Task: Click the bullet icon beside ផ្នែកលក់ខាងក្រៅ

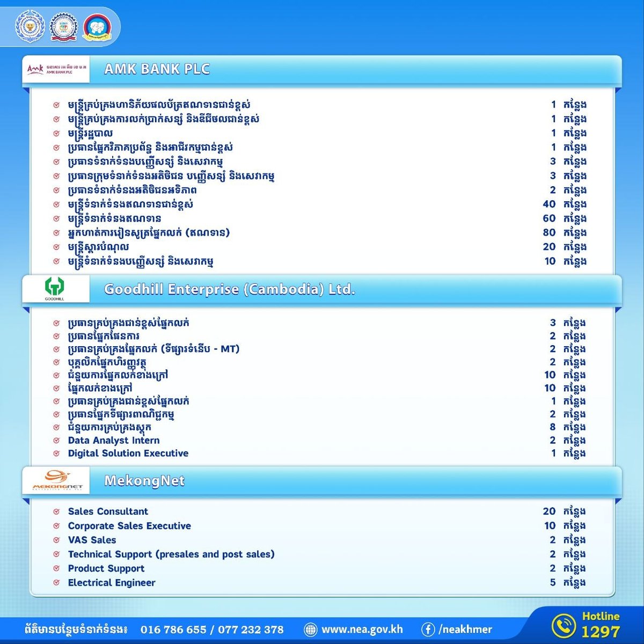Action: pyautogui.click(x=56, y=389)
